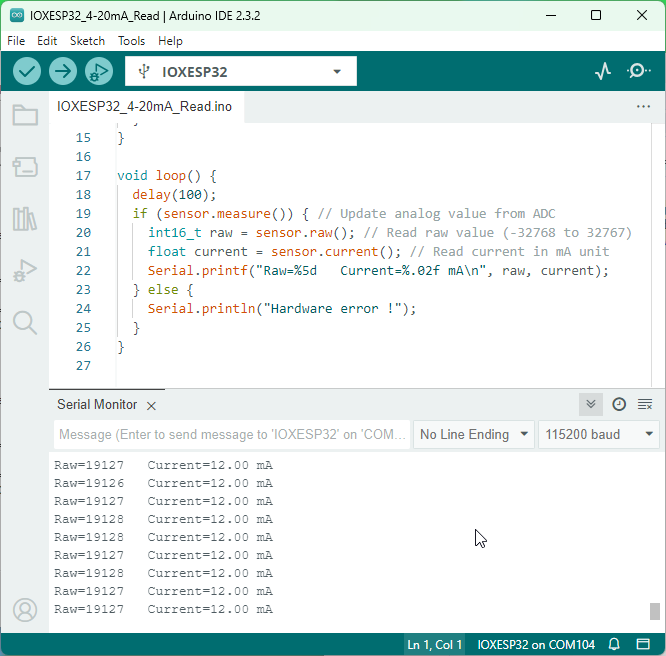Minimize the Arduino IDE window
The width and height of the screenshot is (666, 656).
(551, 15)
